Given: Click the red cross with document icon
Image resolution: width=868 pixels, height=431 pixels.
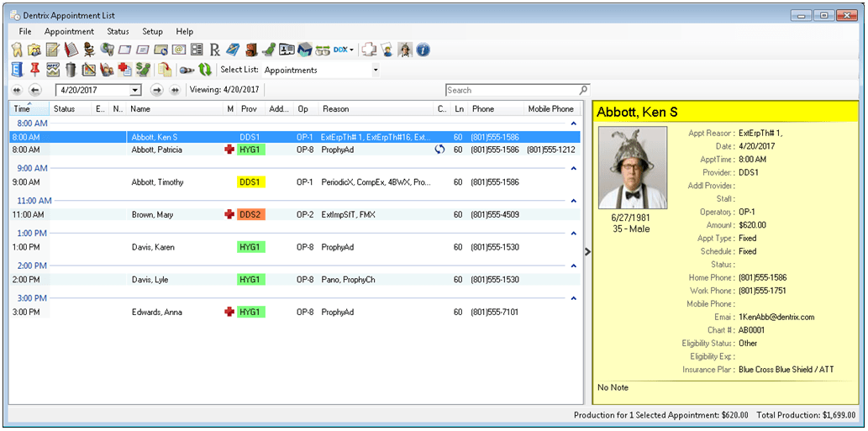Looking at the screenshot, I should pos(124,70).
